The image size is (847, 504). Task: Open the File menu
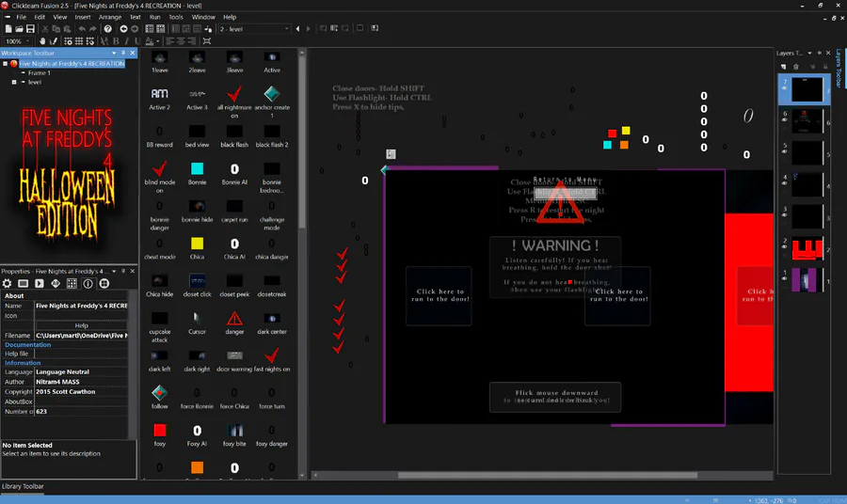tap(21, 17)
